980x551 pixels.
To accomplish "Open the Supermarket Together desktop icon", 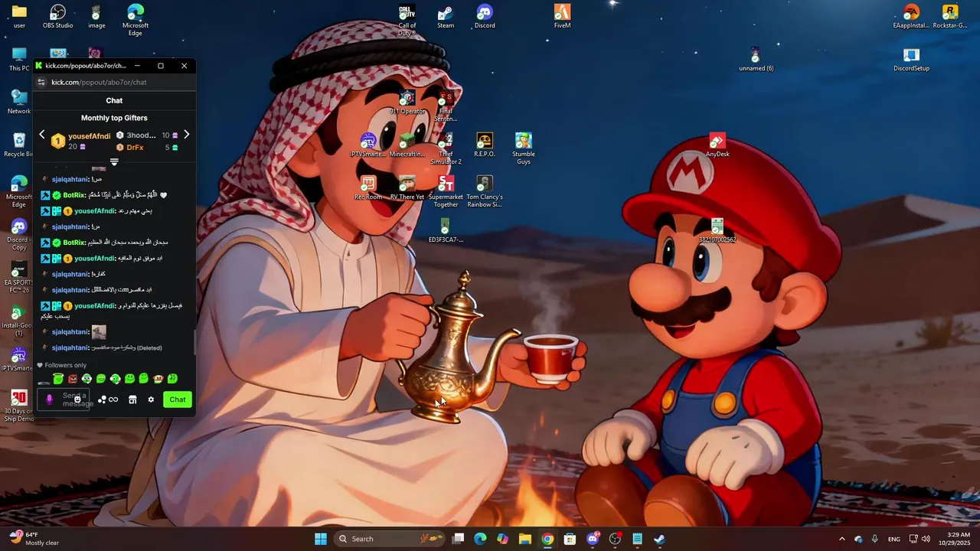I will [446, 191].
